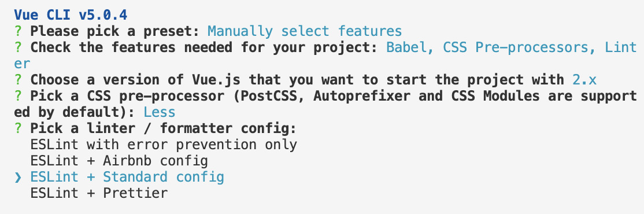Image resolution: width=644 pixels, height=214 pixels.
Task: Click the Vue CLI v5.0.4 header text
Action: point(71,15)
